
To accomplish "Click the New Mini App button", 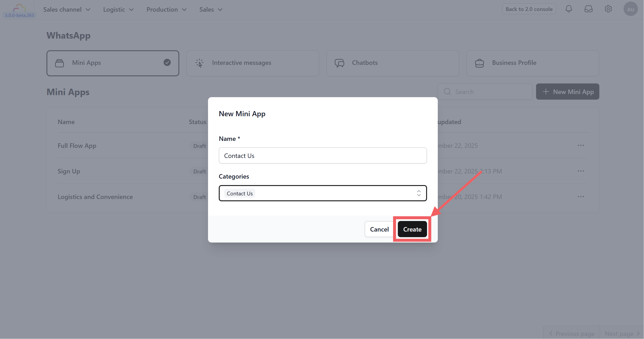I will pyautogui.click(x=567, y=92).
